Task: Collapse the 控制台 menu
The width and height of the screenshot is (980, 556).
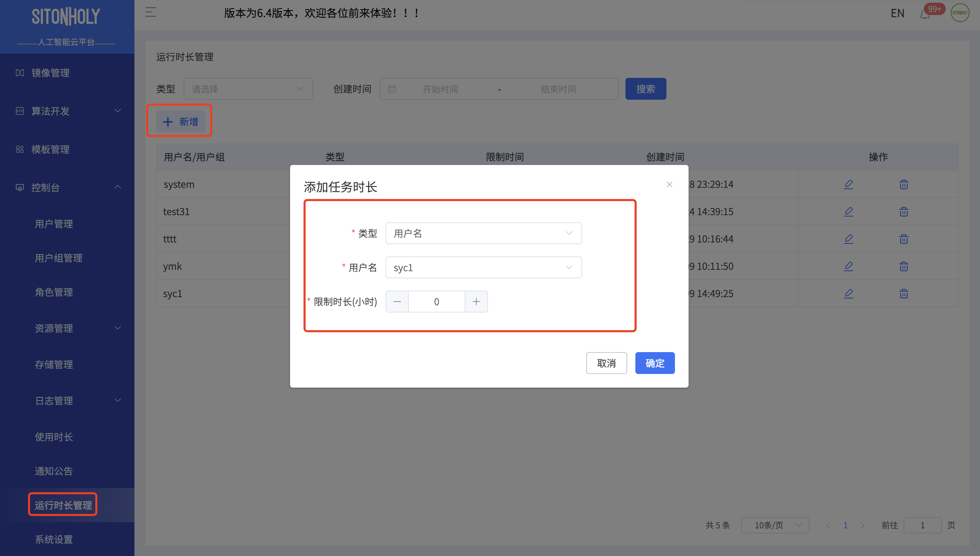Action: tap(67, 187)
